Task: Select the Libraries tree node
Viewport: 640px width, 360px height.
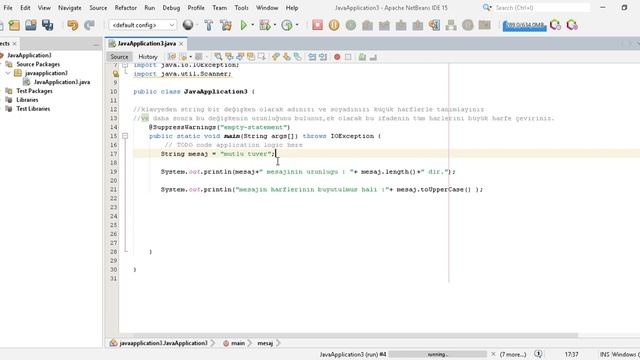Action: click(27, 100)
